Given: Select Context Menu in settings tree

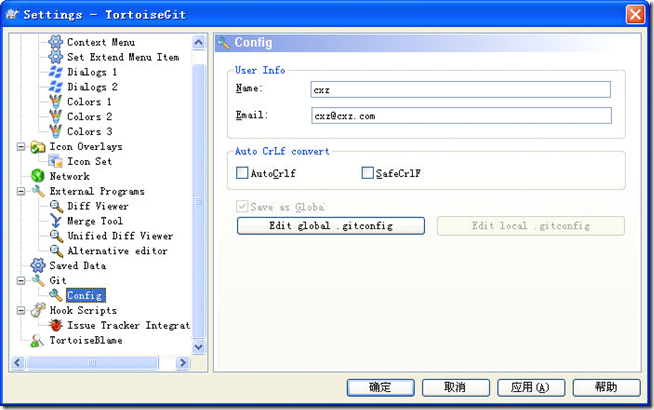Looking at the screenshot, I should pyautogui.click(x=100, y=42).
